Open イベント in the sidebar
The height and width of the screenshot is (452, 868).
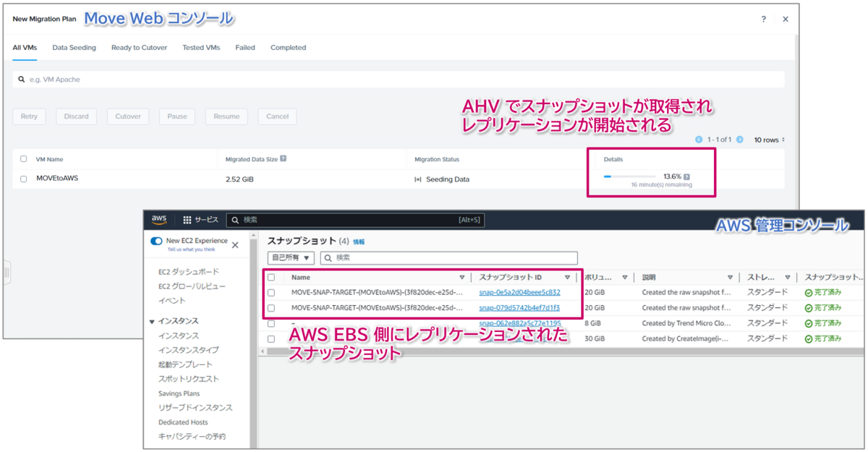click(171, 301)
